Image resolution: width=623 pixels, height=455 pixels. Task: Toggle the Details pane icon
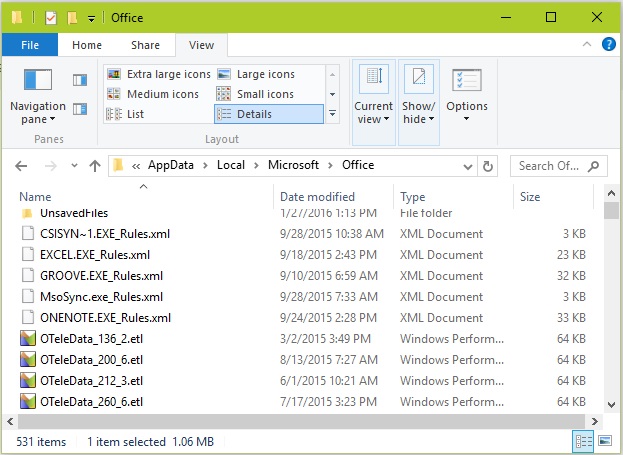click(x=80, y=109)
